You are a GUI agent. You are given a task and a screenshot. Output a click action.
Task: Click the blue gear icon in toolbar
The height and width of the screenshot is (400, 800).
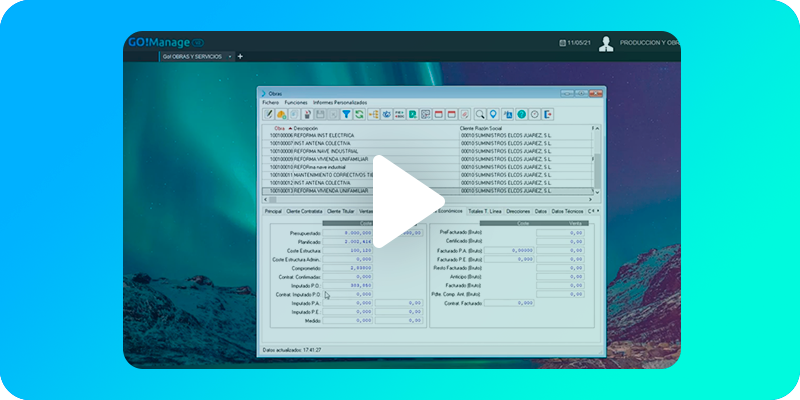387,114
